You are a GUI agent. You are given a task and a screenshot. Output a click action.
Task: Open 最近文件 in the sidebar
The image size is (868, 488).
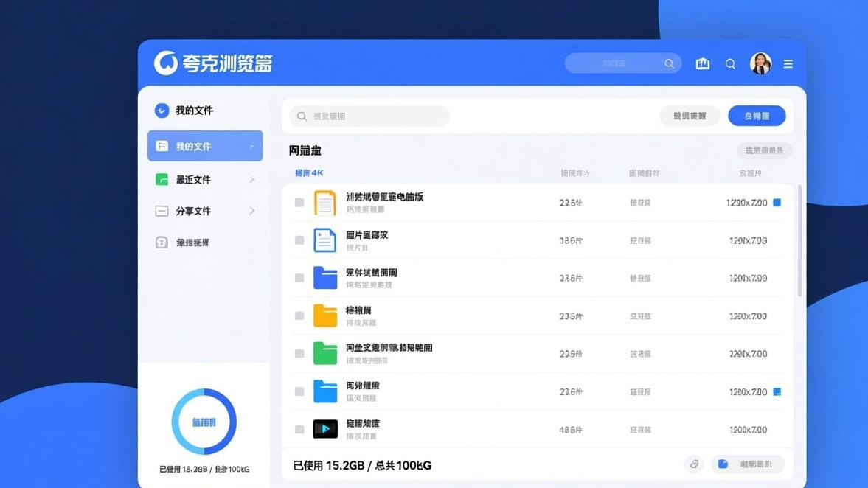pos(205,179)
